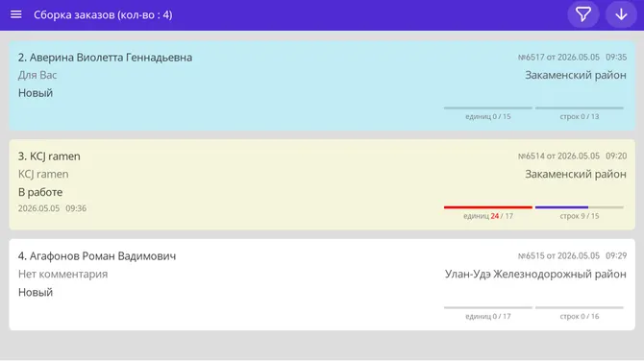Click the "строк 9 / 15" label
This screenshot has height=361, width=644.
pyautogui.click(x=579, y=216)
